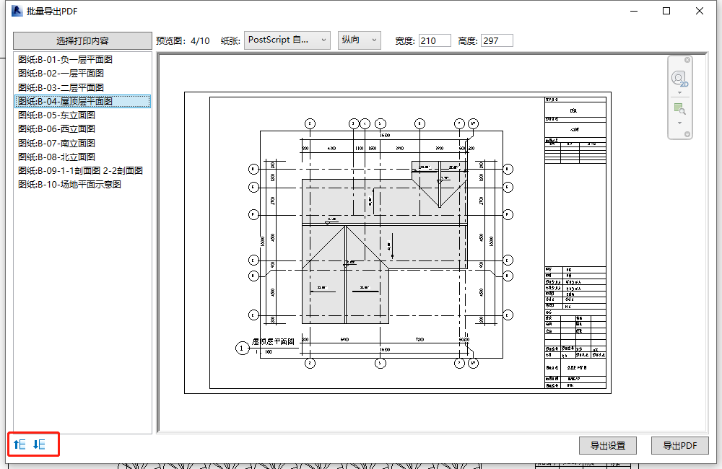Image resolution: width=722 pixels, height=469 pixels.
Task: Select sheet 图纸:B-10-场地平面示意图
Action: pyautogui.click(x=70, y=184)
